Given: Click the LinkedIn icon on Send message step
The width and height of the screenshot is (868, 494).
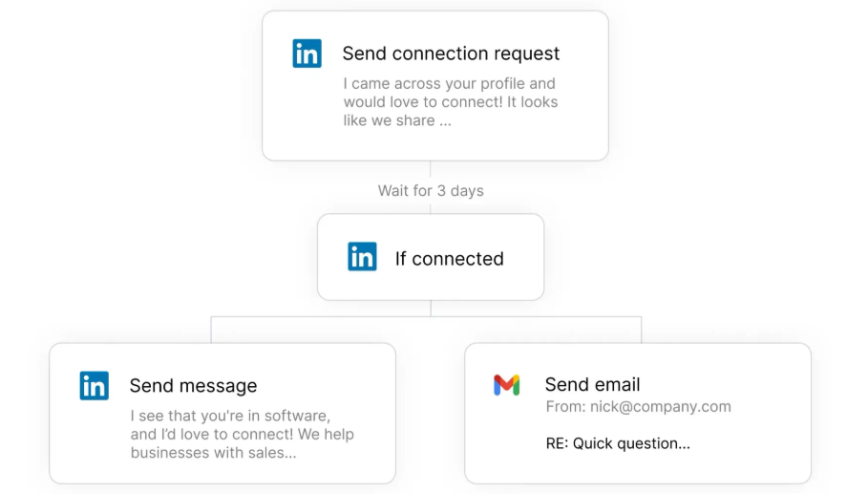Looking at the screenshot, I should (x=94, y=385).
